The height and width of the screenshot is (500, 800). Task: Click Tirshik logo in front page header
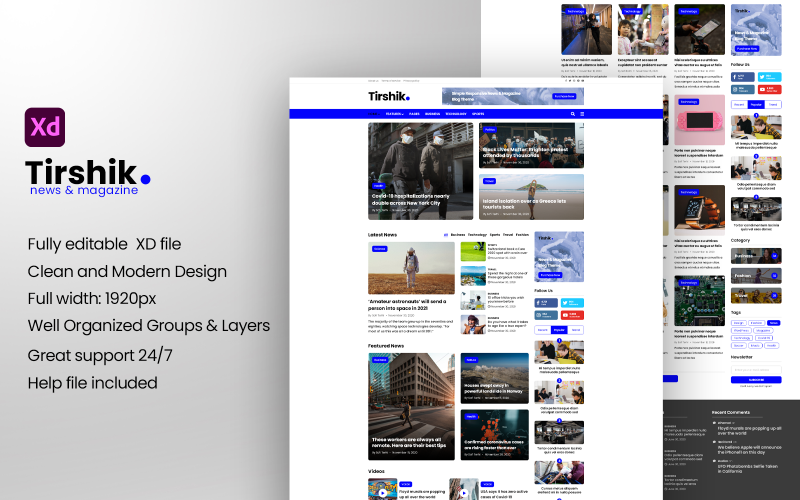pyautogui.click(x=388, y=96)
